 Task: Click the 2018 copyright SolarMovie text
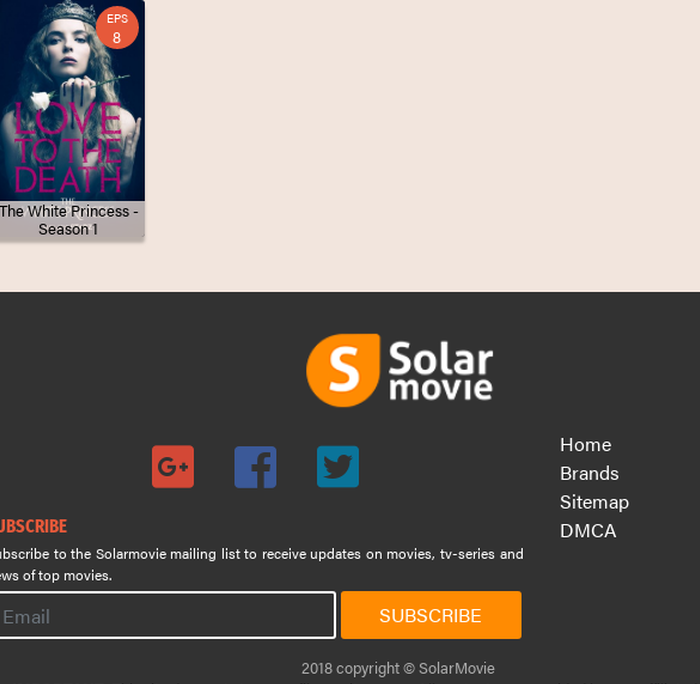click(x=398, y=668)
